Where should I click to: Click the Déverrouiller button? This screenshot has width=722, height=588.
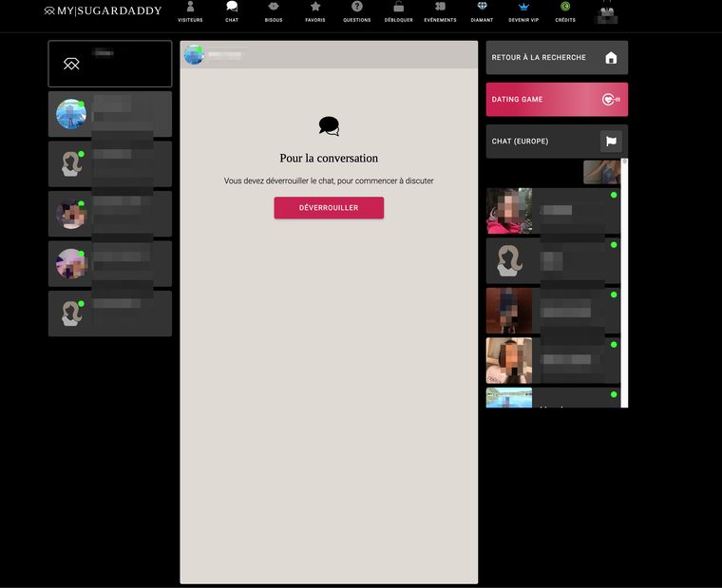(x=329, y=208)
